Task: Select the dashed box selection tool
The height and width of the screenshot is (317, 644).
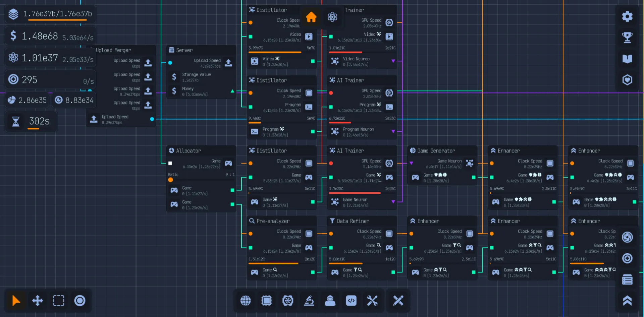Action: [x=59, y=301]
